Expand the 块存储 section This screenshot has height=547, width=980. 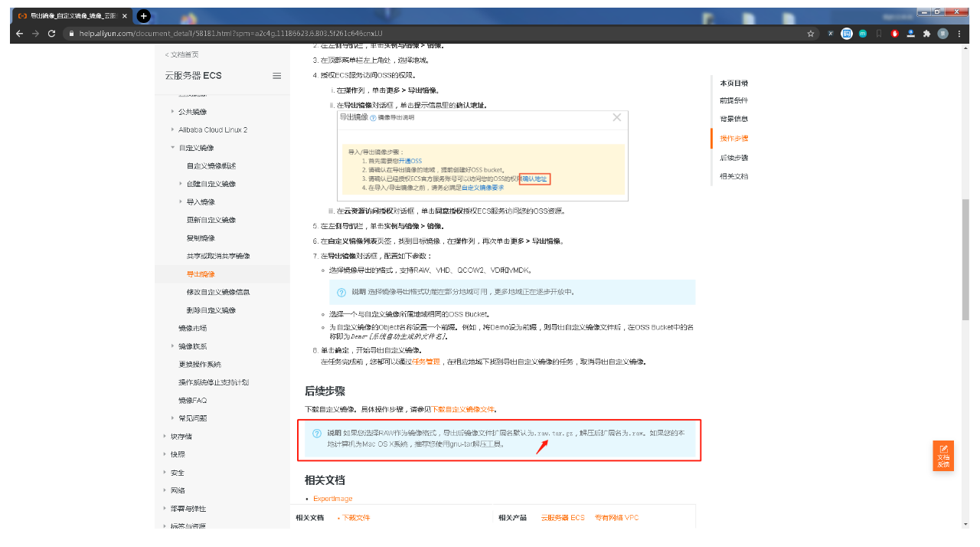coord(165,437)
